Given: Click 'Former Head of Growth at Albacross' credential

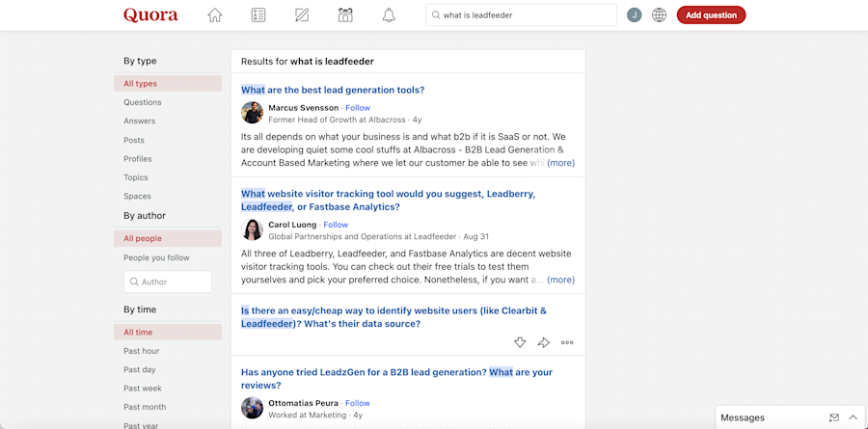Looking at the screenshot, I should 338,120.
